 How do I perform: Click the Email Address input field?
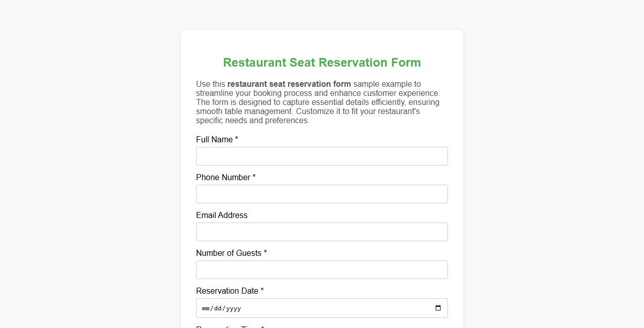pos(322,232)
